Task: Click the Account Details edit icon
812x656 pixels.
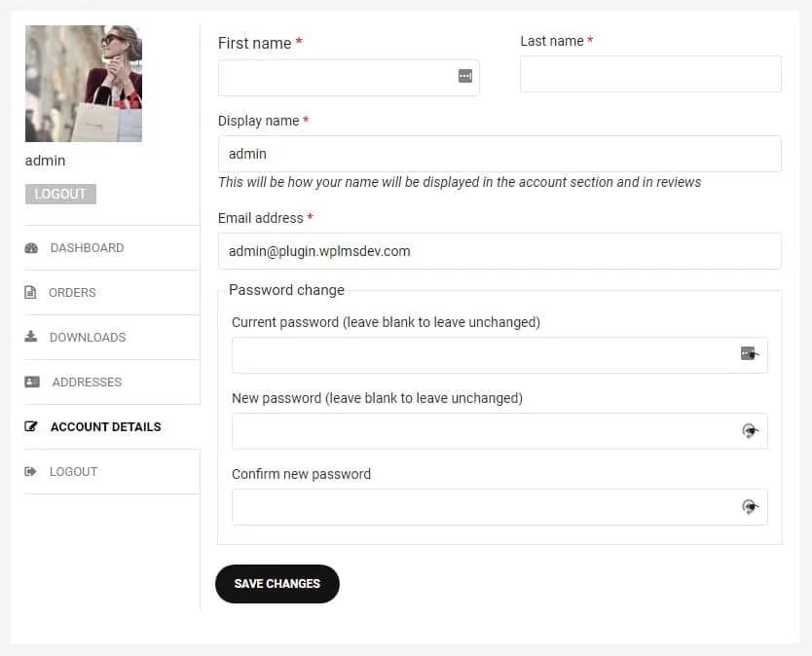Action: (x=31, y=427)
